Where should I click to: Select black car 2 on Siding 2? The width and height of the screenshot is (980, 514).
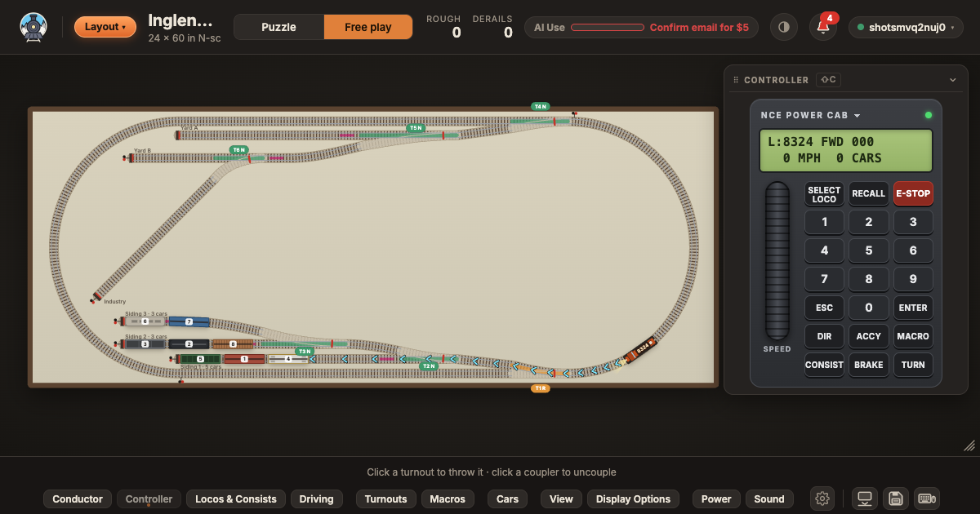click(x=189, y=344)
